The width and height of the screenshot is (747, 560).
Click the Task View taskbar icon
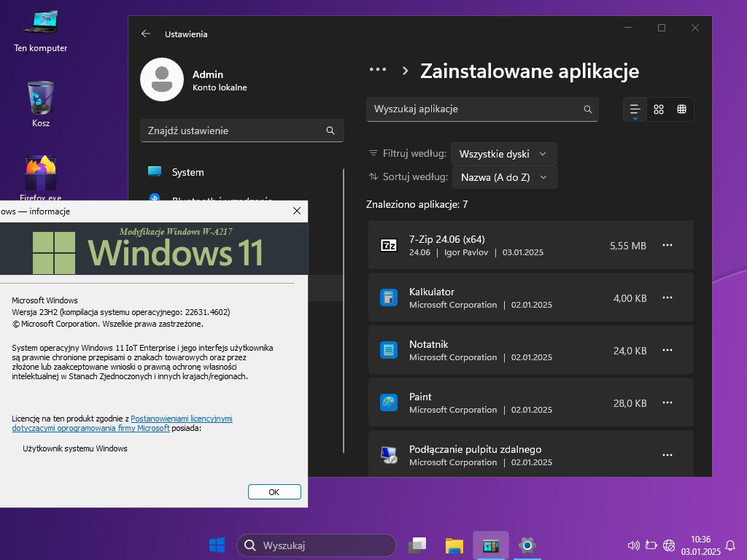coord(417,545)
